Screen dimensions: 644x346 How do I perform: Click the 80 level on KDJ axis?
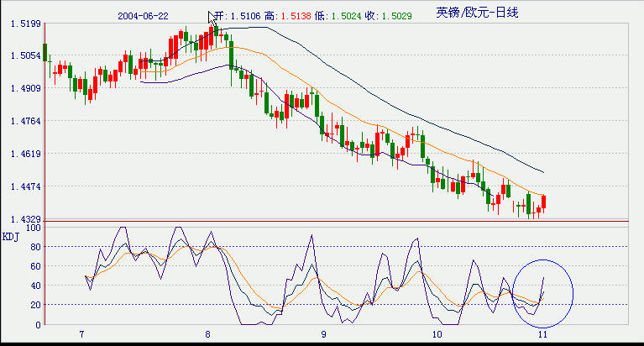pos(34,246)
